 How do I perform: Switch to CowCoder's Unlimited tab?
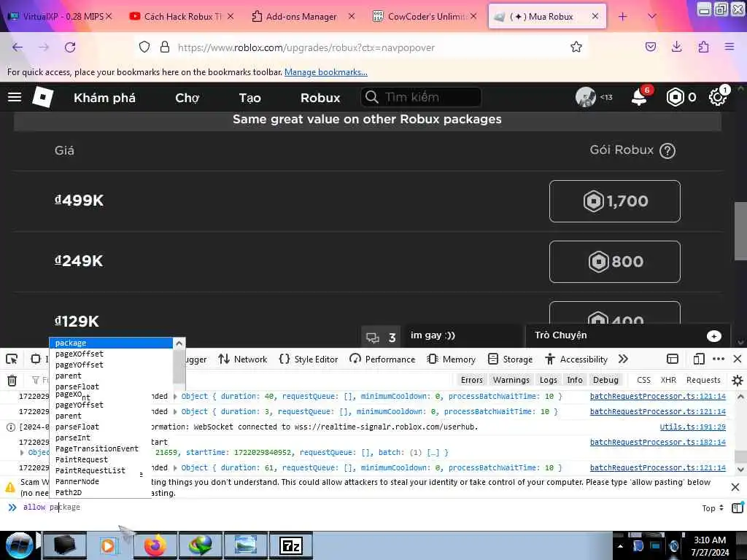click(x=424, y=17)
